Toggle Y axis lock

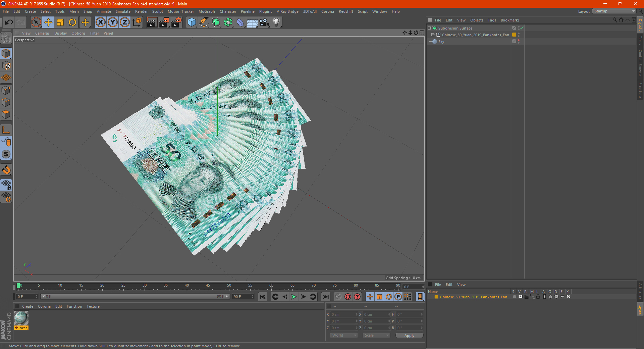click(x=113, y=22)
